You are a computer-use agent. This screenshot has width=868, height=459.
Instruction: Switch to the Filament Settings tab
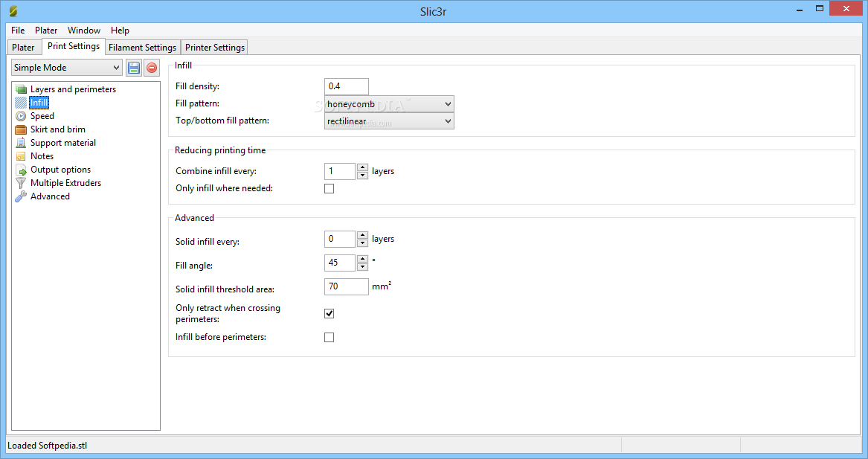[142, 48]
